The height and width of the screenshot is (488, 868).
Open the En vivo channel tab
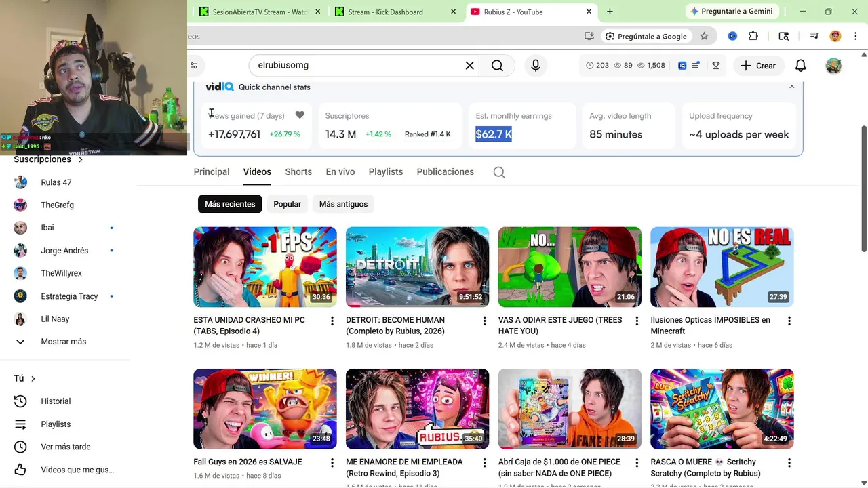340,172
